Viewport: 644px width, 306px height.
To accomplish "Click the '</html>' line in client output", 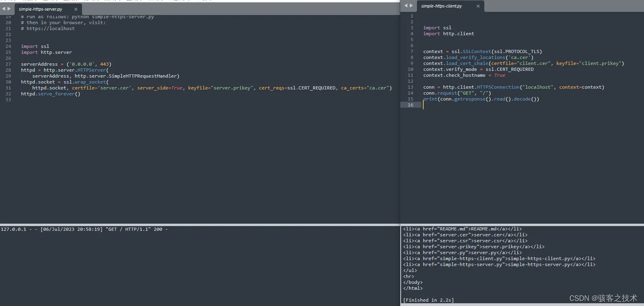I will 413,288.
